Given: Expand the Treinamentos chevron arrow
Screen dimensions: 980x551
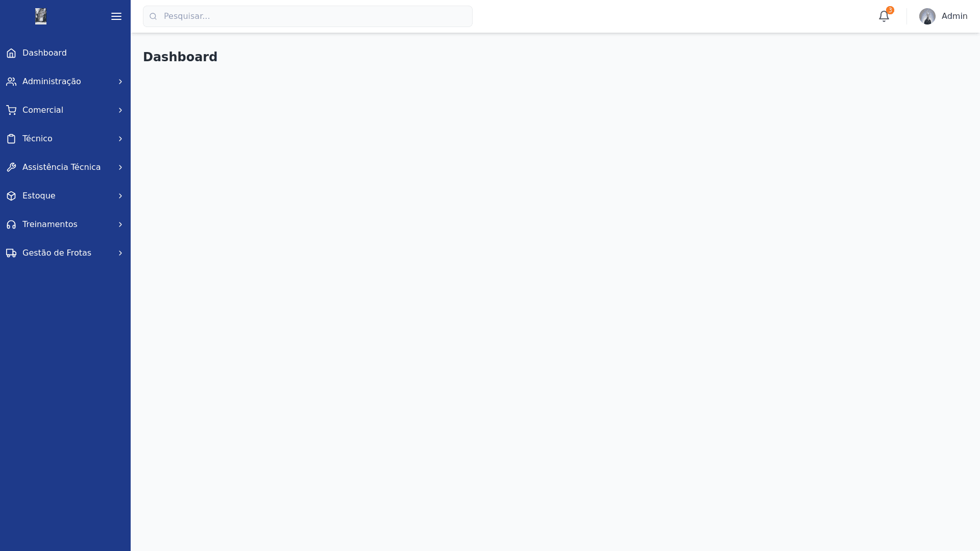Looking at the screenshot, I should [120, 224].
